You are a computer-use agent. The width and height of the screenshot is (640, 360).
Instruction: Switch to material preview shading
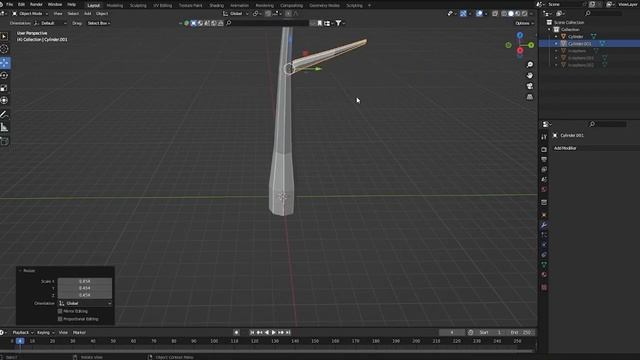pyautogui.click(x=518, y=13)
